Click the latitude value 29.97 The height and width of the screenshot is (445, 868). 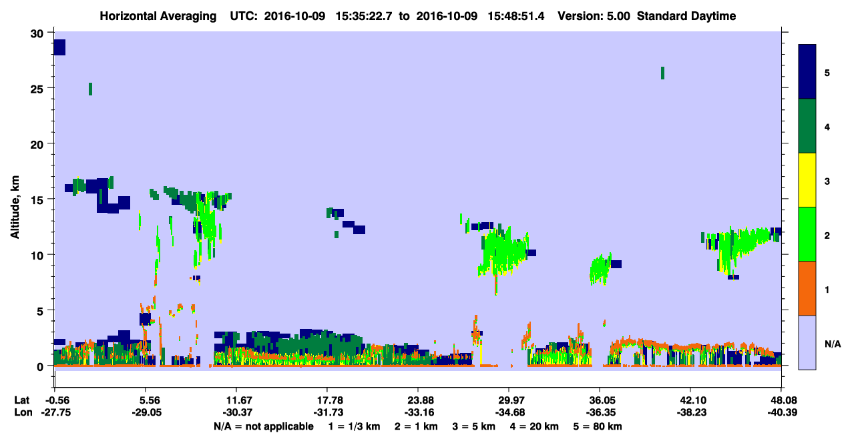pyautogui.click(x=509, y=400)
